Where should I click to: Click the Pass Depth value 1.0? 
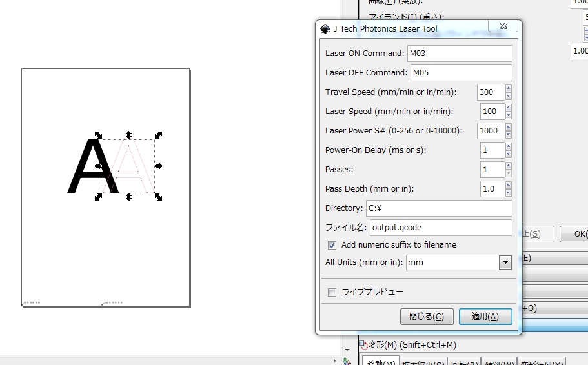pyautogui.click(x=492, y=189)
